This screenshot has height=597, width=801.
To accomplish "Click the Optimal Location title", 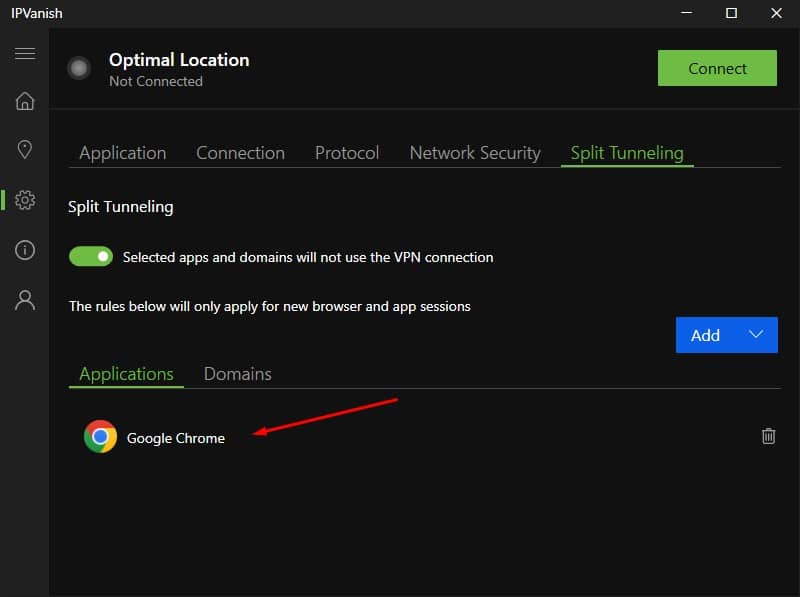I will click(179, 60).
